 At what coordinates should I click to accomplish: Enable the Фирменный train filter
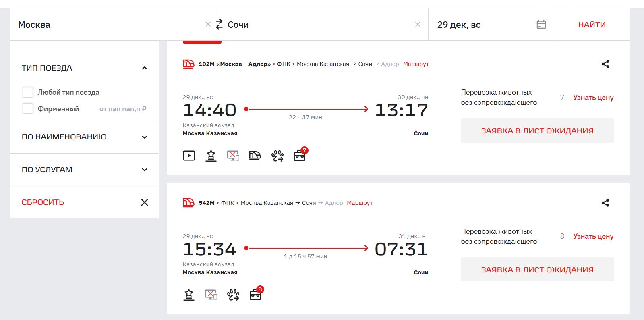point(28,109)
